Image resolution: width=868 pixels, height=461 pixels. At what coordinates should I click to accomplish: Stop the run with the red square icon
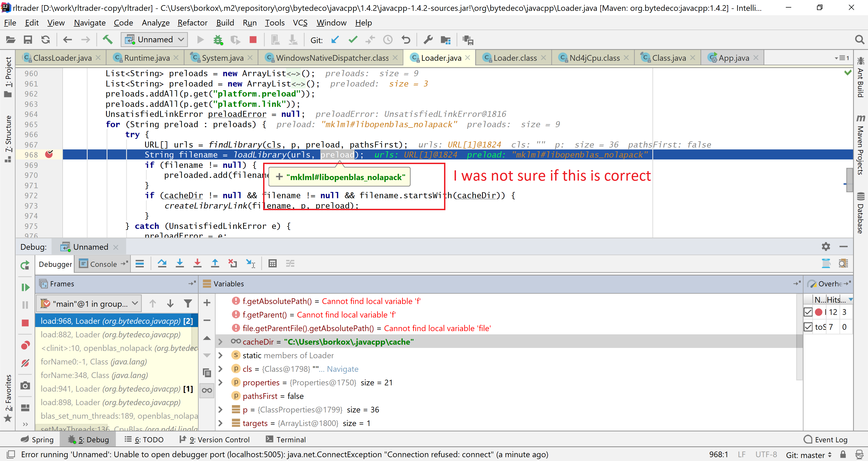coord(253,40)
